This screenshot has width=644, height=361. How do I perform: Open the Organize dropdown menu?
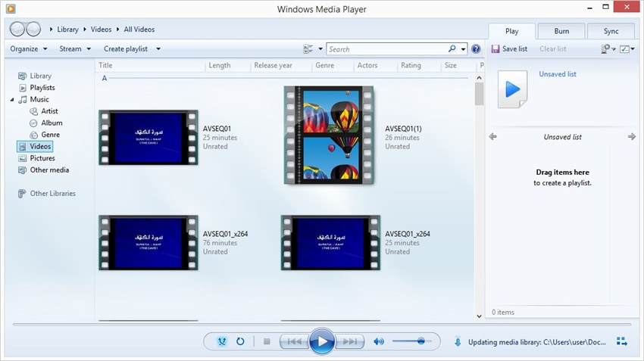tap(28, 49)
